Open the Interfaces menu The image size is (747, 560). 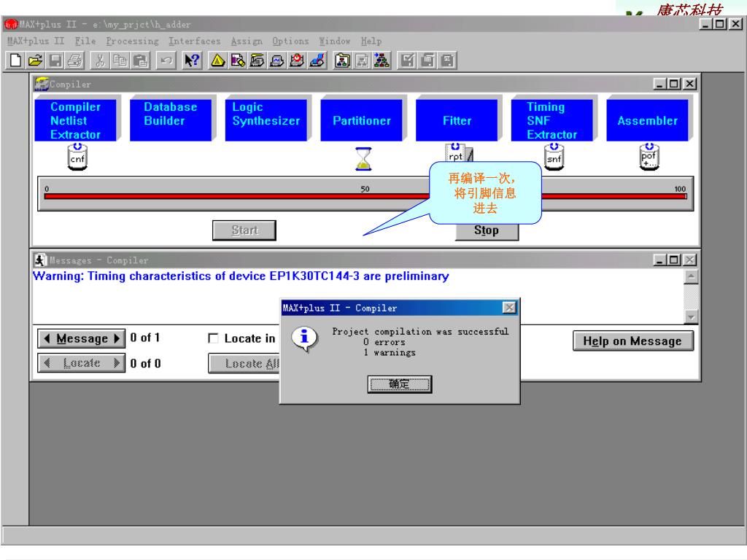click(194, 41)
